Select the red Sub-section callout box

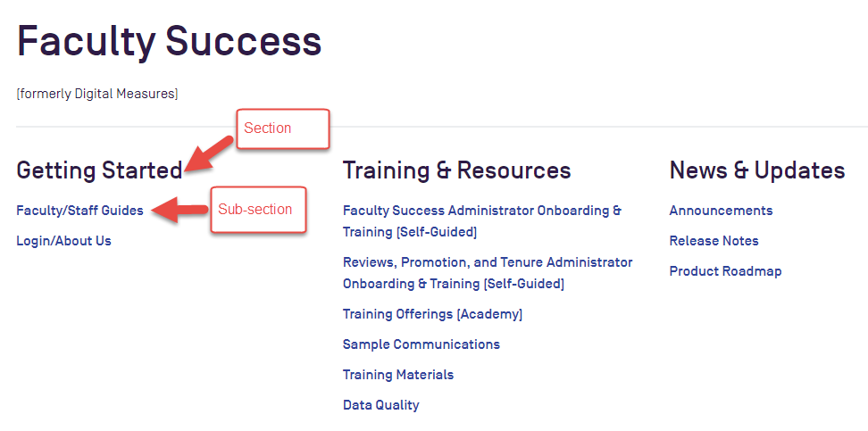point(258,210)
